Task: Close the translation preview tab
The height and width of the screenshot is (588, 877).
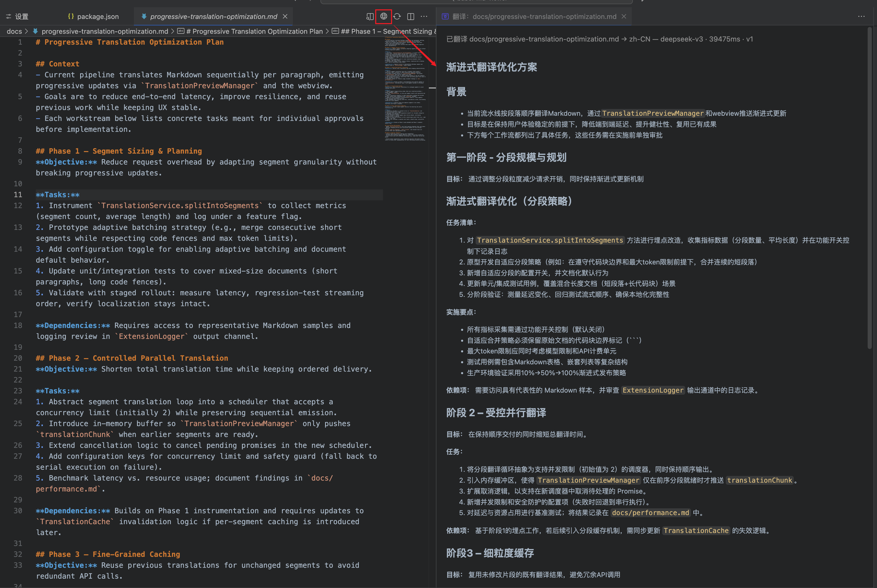Action: (x=624, y=16)
